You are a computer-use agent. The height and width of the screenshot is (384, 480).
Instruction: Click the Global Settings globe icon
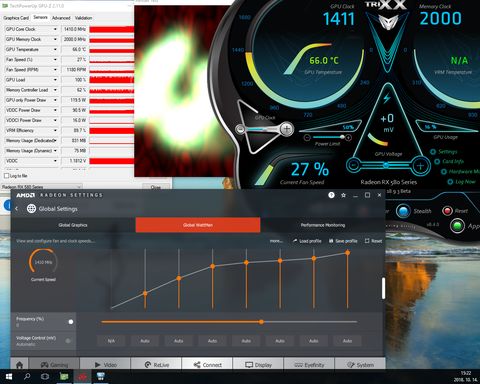31,209
